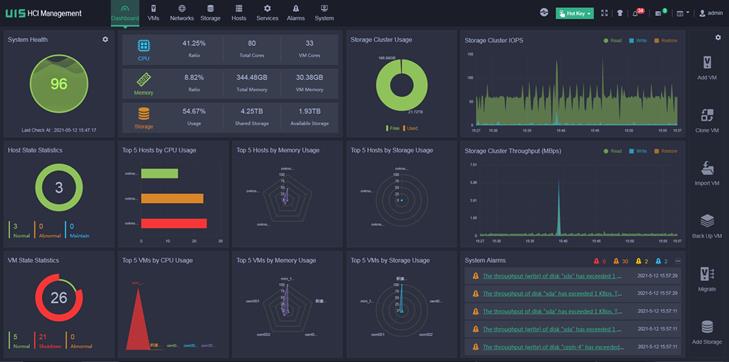Click the Available Storage value 1.93TB
The width and height of the screenshot is (729, 362).
[309, 112]
